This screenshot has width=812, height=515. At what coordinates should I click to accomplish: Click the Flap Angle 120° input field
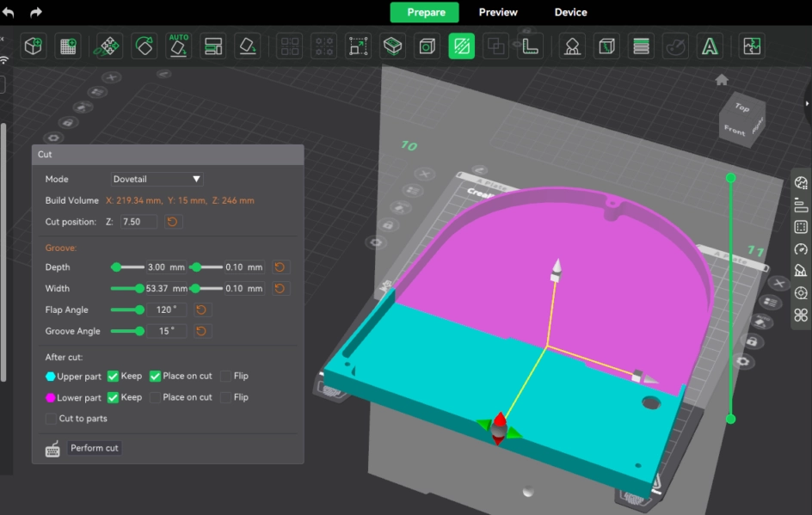pos(166,310)
